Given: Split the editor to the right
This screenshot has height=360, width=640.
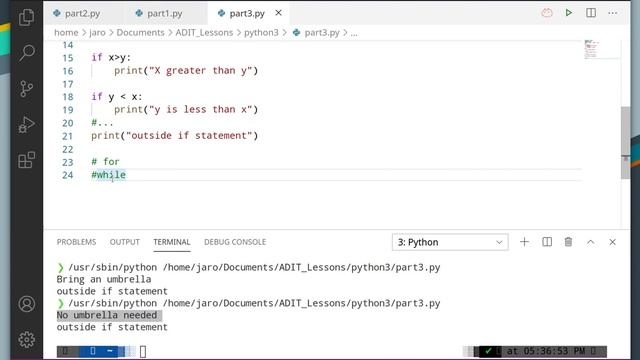Looking at the screenshot, I should 591,13.
